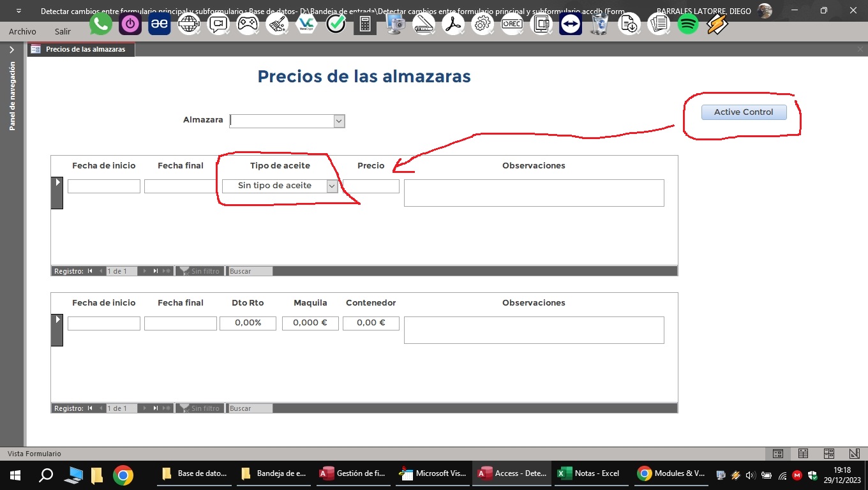Open the gear settings icon in top bar

pyautogui.click(x=483, y=24)
